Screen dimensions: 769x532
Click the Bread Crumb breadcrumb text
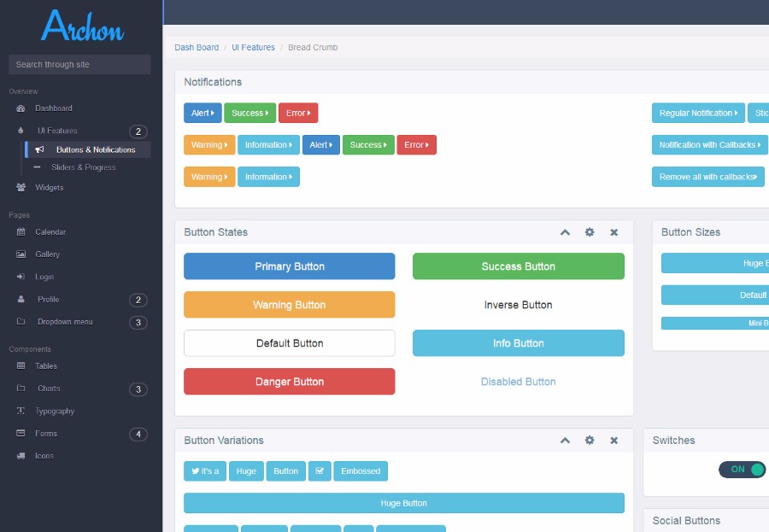click(x=313, y=48)
